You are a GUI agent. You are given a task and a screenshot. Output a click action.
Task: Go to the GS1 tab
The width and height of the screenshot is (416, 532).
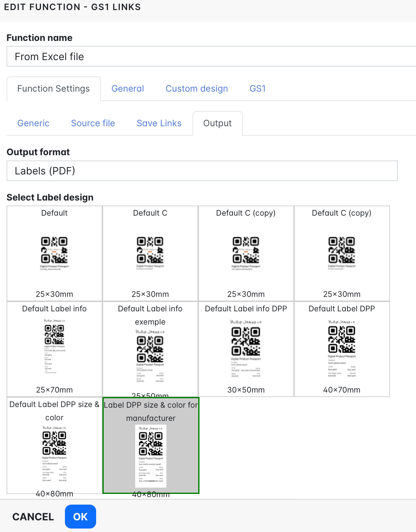(x=257, y=89)
